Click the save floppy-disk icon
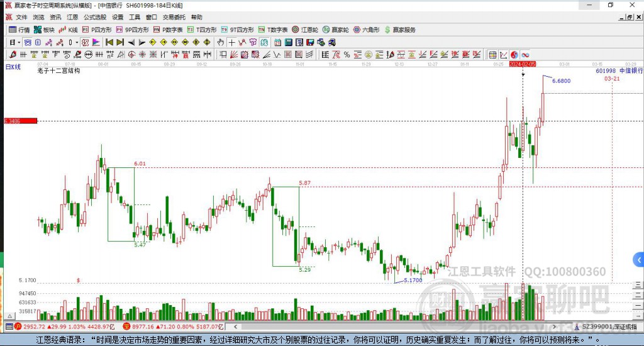Viewport: 644px width, 346px height. coord(310,42)
